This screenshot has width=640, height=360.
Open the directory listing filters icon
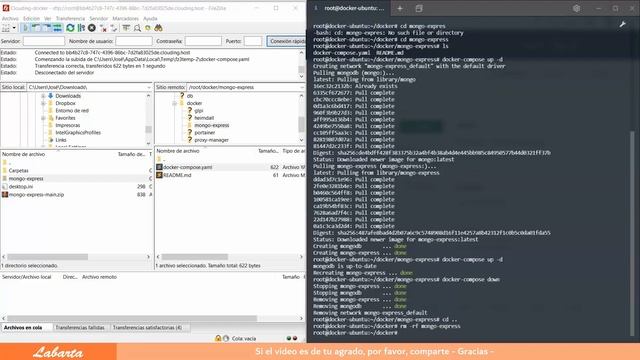click(126, 28)
